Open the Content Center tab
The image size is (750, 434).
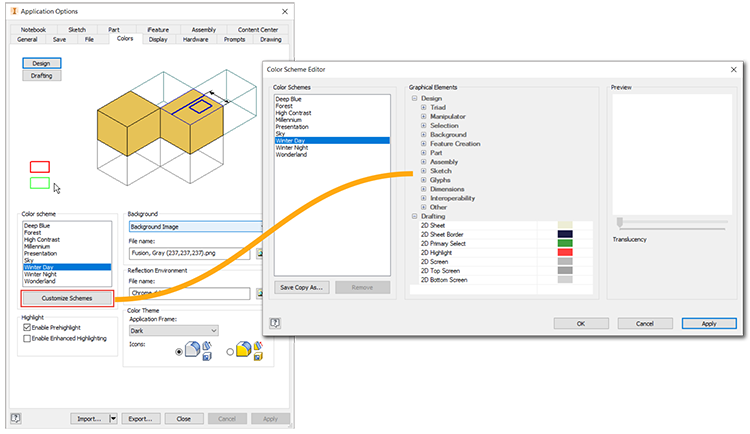258,30
